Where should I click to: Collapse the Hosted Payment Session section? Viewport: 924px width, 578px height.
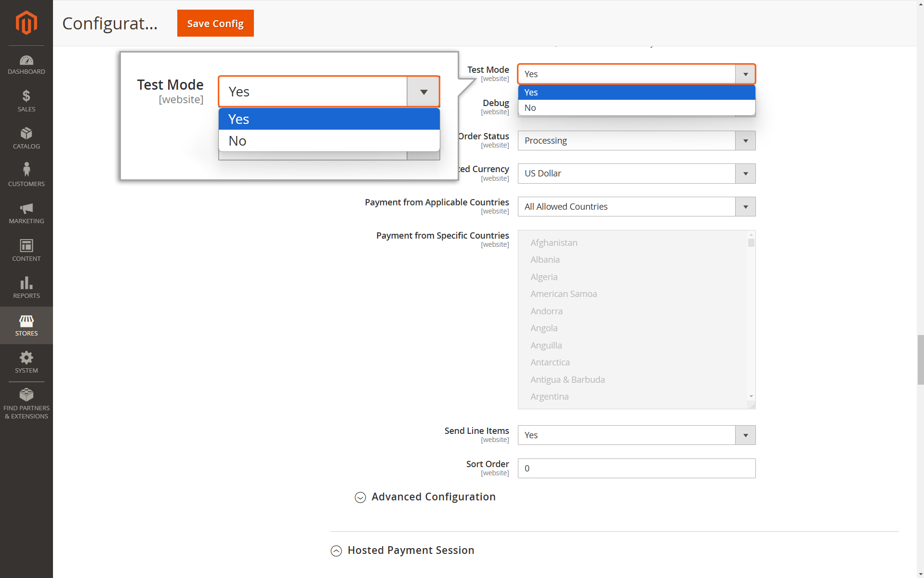click(x=403, y=551)
